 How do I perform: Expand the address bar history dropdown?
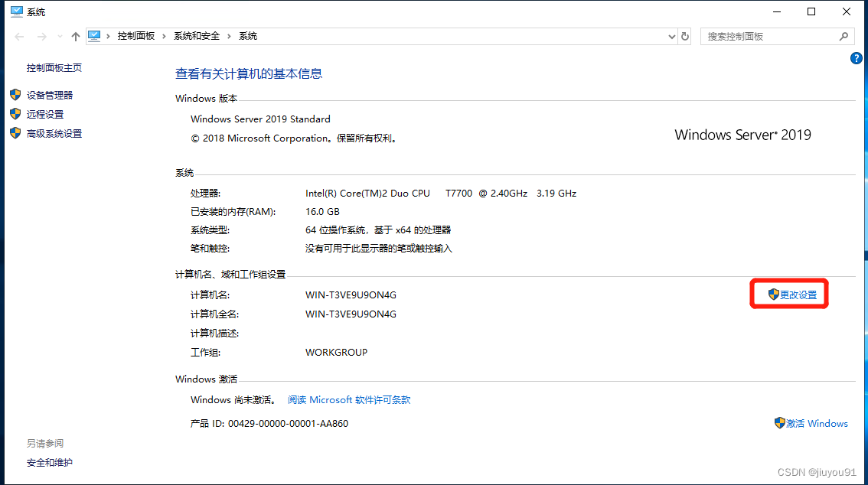click(671, 36)
